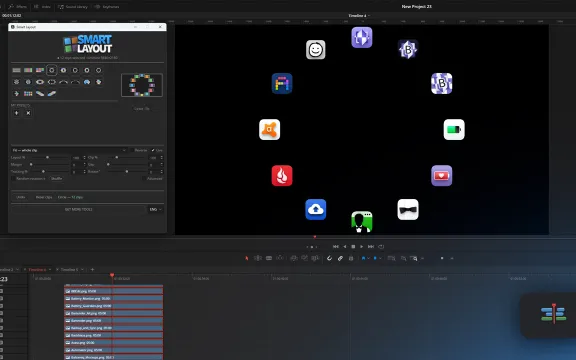Delete preset with the X icon
This screenshot has height=360, width=576.
[28, 113]
